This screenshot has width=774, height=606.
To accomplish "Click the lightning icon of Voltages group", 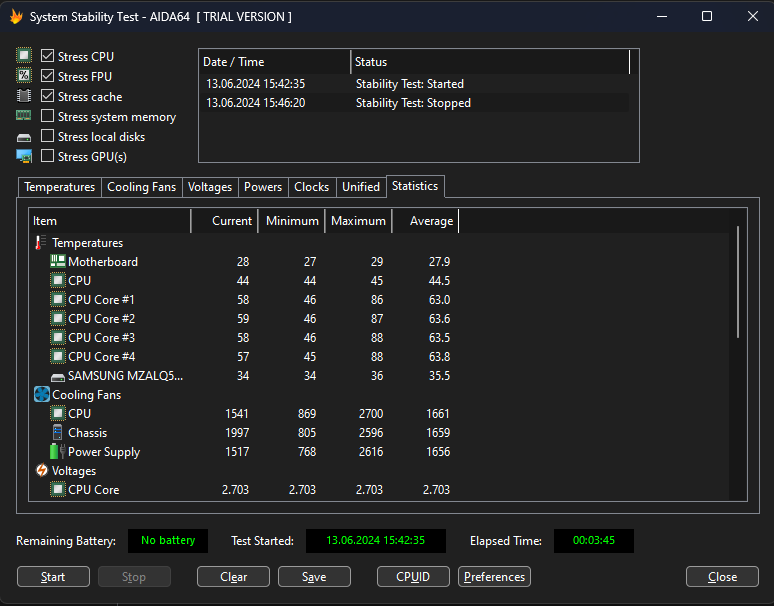I will pyautogui.click(x=42, y=470).
